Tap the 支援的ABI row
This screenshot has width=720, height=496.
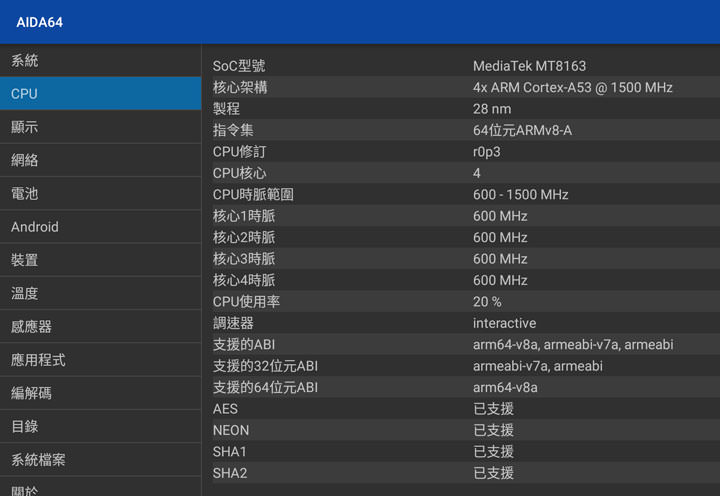(460, 345)
